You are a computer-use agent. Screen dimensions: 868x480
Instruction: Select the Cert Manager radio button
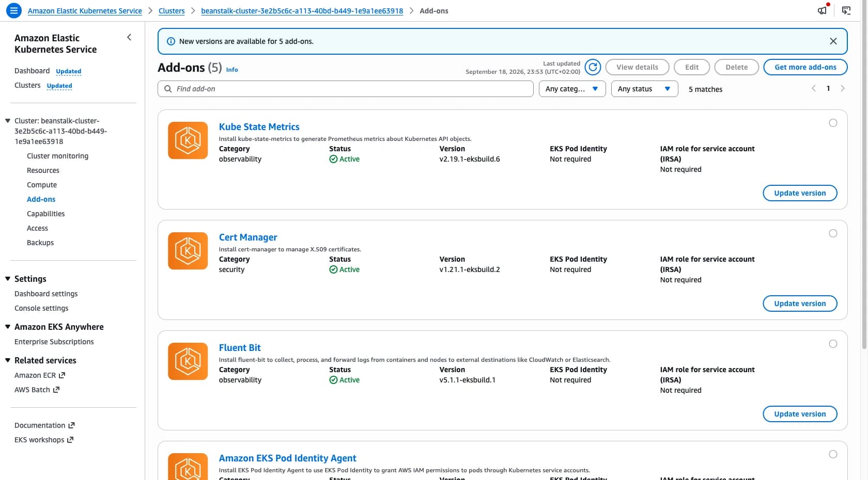(833, 233)
